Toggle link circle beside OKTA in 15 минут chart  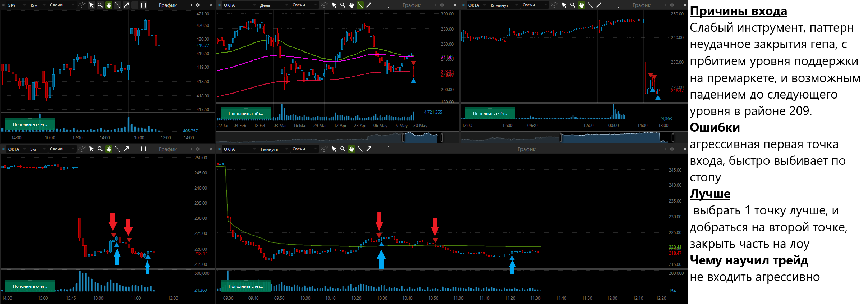coord(464,5)
